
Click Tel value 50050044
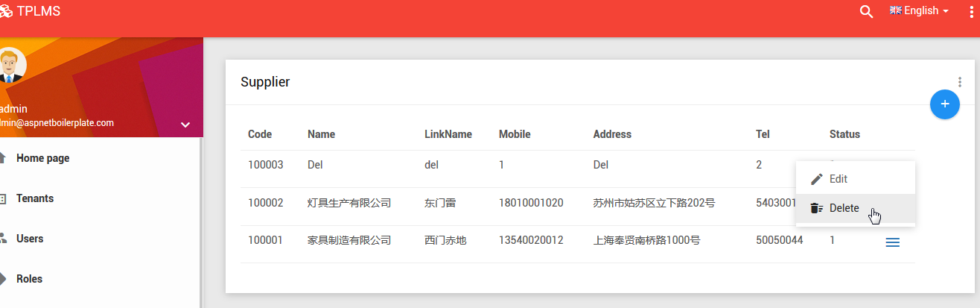point(779,240)
